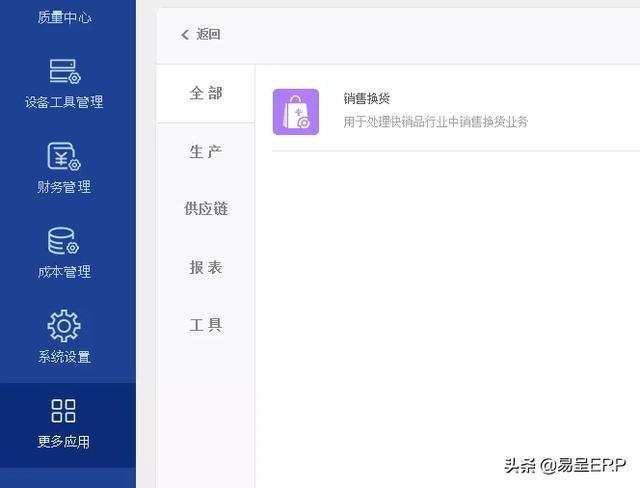Go back using the 返回 link
This screenshot has height=488, width=640.
pos(208,35)
